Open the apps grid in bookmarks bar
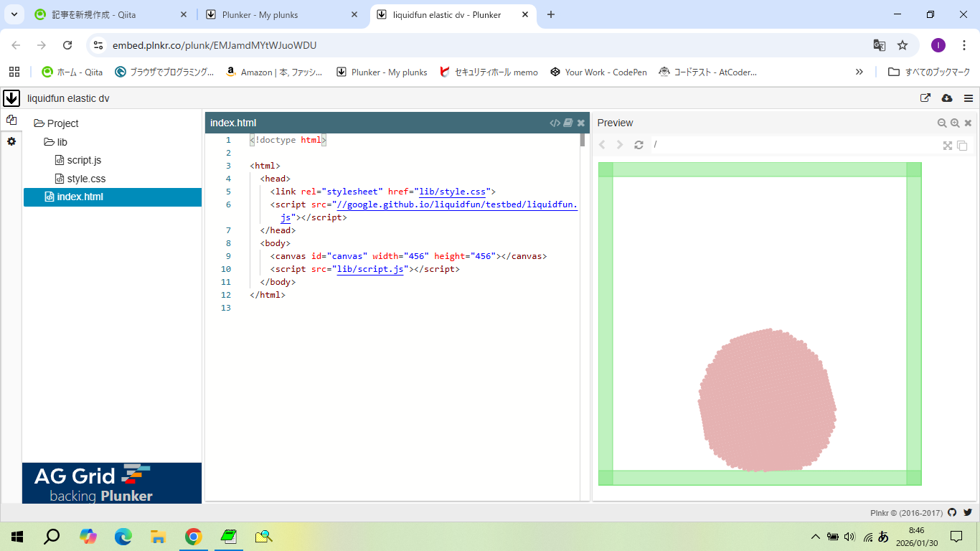Image resolution: width=980 pixels, height=551 pixels. (x=14, y=72)
